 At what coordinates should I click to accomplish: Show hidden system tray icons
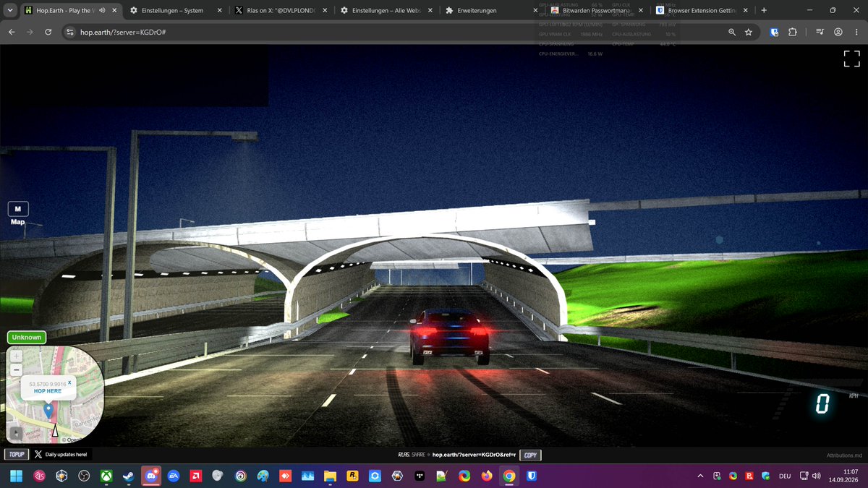[x=699, y=476]
